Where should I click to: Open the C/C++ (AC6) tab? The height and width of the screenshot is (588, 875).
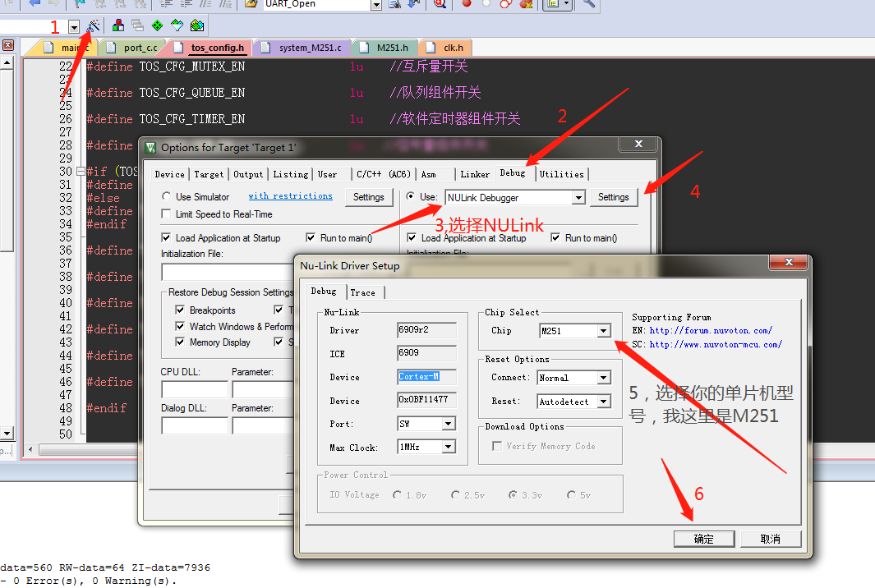click(x=384, y=174)
